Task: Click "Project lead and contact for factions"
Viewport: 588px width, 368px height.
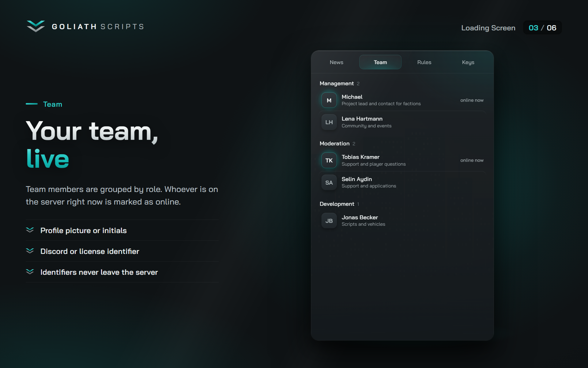Action: [381, 104]
